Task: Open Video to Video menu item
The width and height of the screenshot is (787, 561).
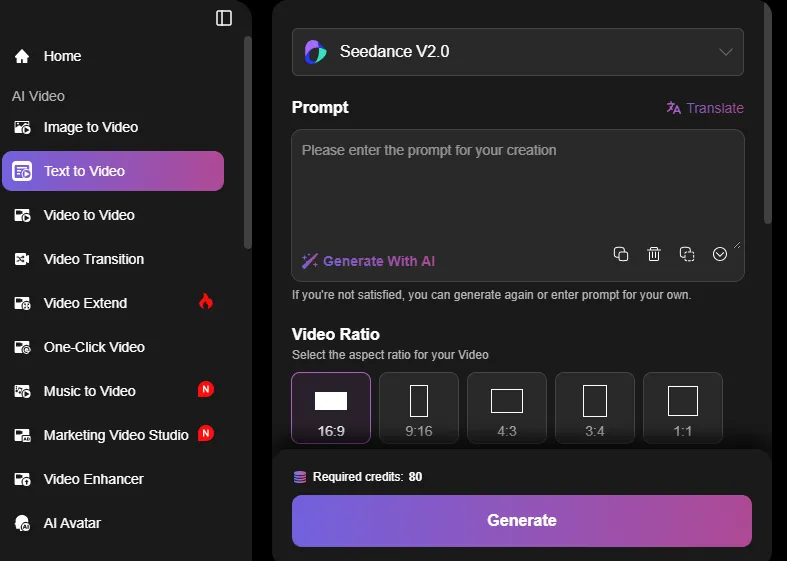Action: click(x=113, y=215)
